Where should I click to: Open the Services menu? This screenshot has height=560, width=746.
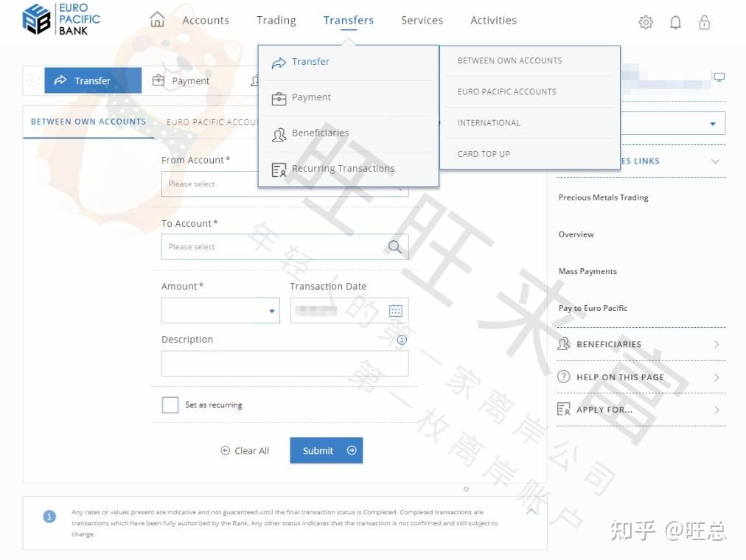pyautogui.click(x=422, y=20)
